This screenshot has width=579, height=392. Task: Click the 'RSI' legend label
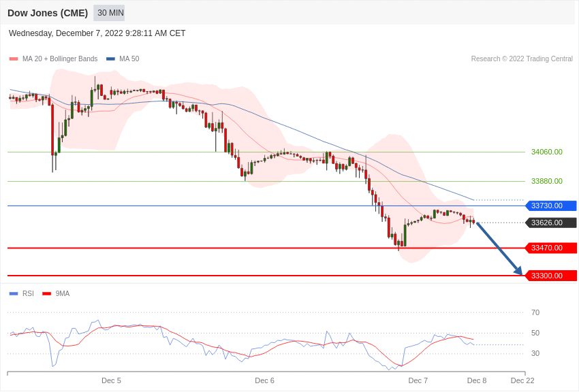[x=28, y=293]
